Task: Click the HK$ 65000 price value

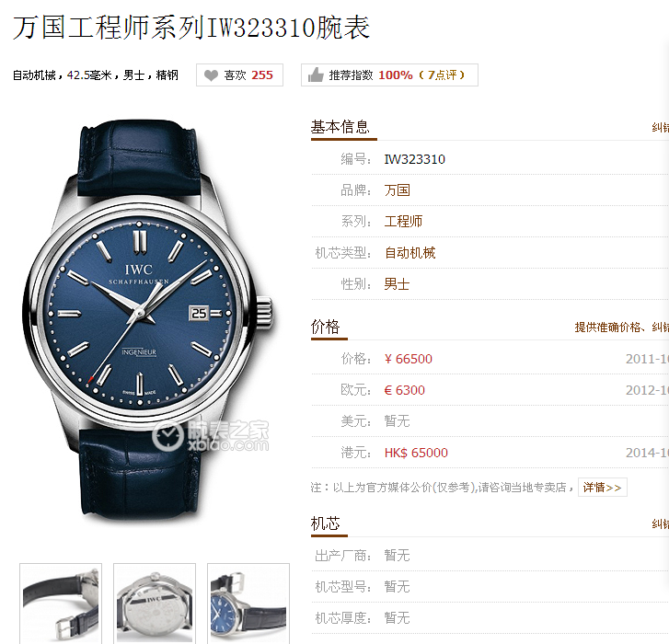Action: 416,453
